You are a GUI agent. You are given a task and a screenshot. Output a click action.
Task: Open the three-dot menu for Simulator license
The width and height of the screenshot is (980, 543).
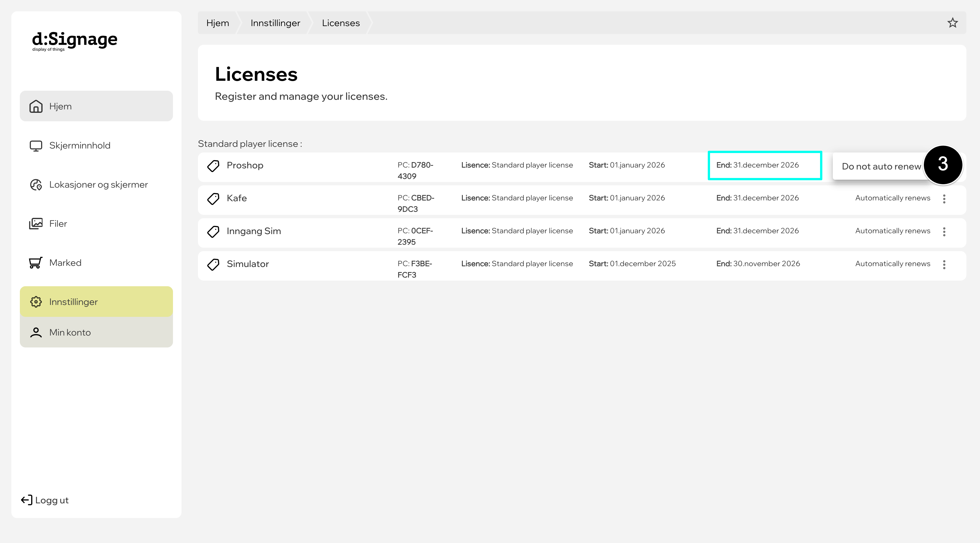[944, 264]
